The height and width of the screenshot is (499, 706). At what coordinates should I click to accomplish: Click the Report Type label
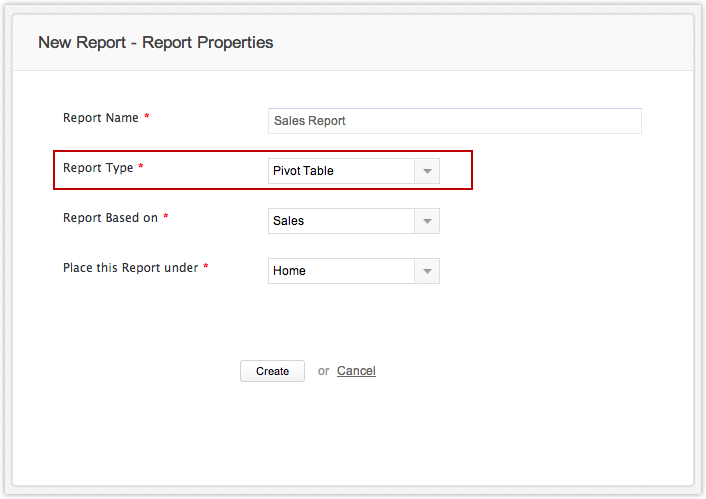98,168
